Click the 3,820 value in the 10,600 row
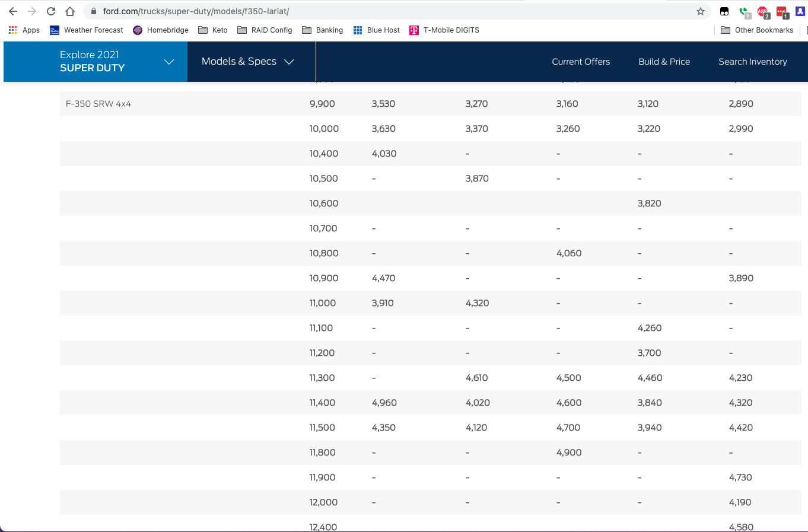Screen dimensions: 808x532 click(x=649, y=203)
